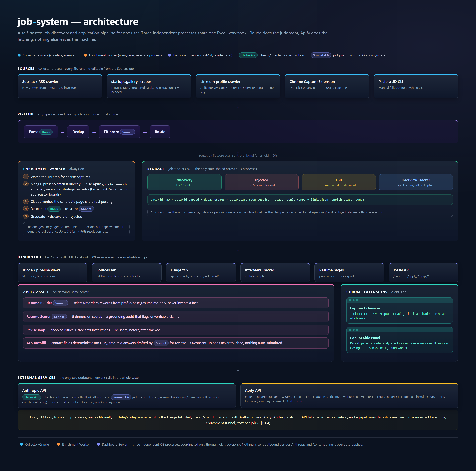Open the startups.gallery scraper source card

coord(149,86)
